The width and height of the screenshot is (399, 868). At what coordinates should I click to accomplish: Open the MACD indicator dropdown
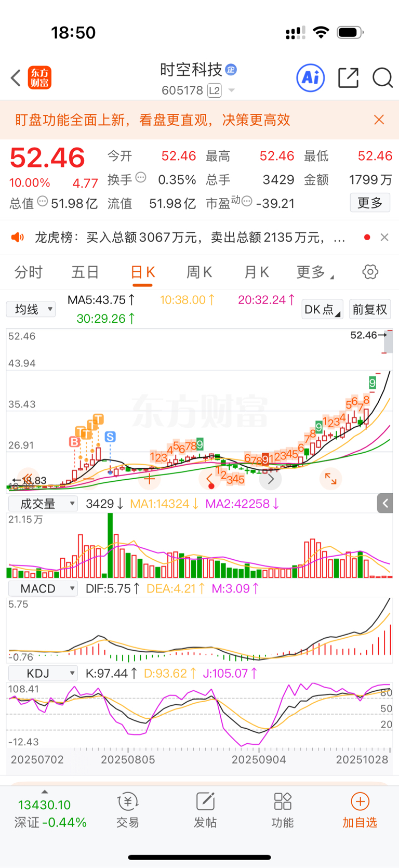pyautogui.click(x=43, y=588)
